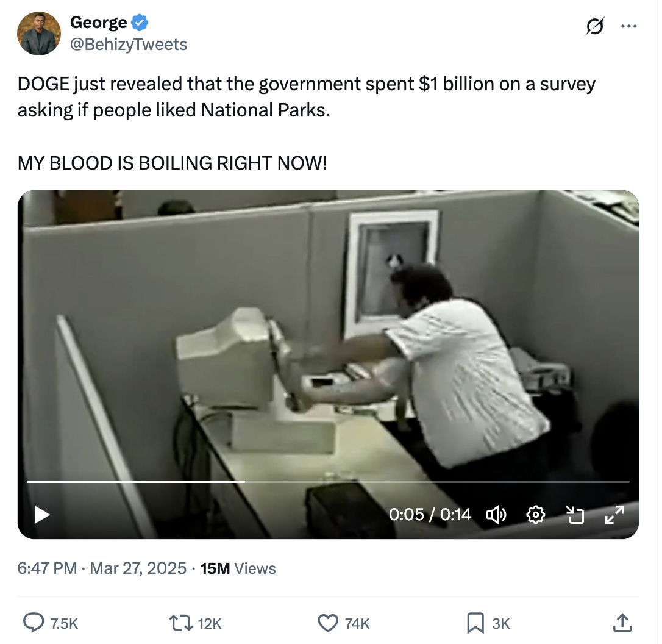Mute the video using speaker icon
This screenshot has width=662, height=644.
[496, 515]
